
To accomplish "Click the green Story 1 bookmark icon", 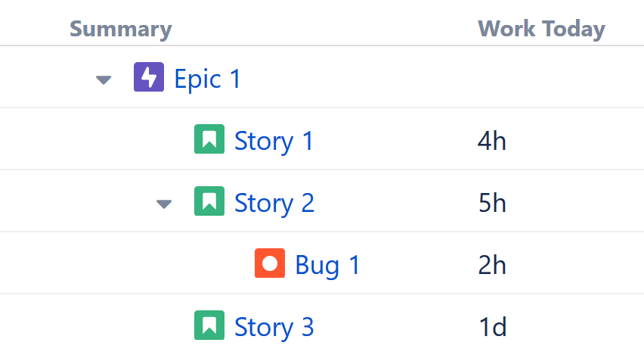I will pos(209,139).
